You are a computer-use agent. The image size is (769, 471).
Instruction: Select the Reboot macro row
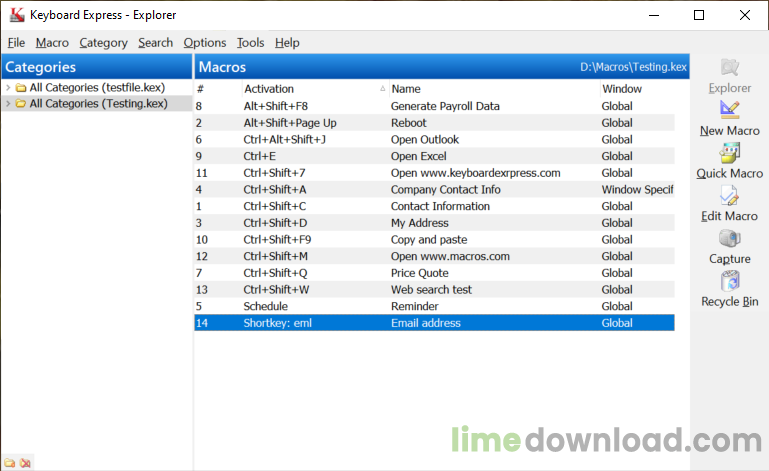point(435,123)
